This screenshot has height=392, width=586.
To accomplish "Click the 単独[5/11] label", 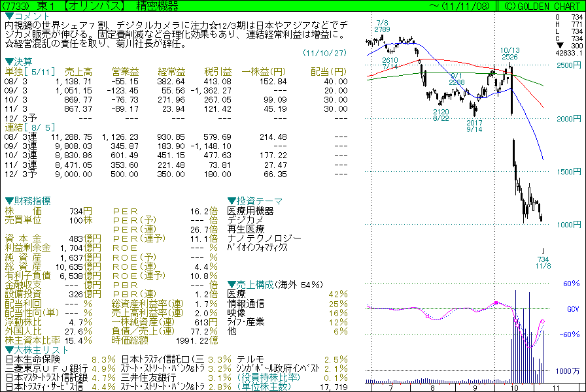I will click(x=30, y=71).
